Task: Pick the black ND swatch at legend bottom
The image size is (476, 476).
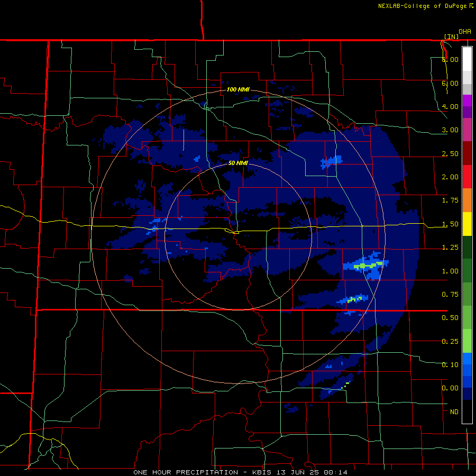Action: 467,411
